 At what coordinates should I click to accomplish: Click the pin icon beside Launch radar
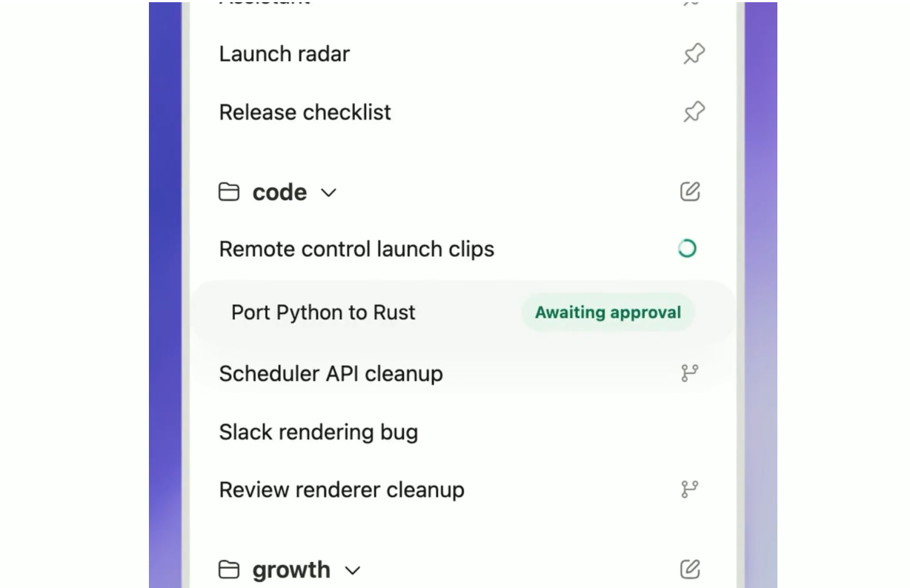pyautogui.click(x=694, y=54)
